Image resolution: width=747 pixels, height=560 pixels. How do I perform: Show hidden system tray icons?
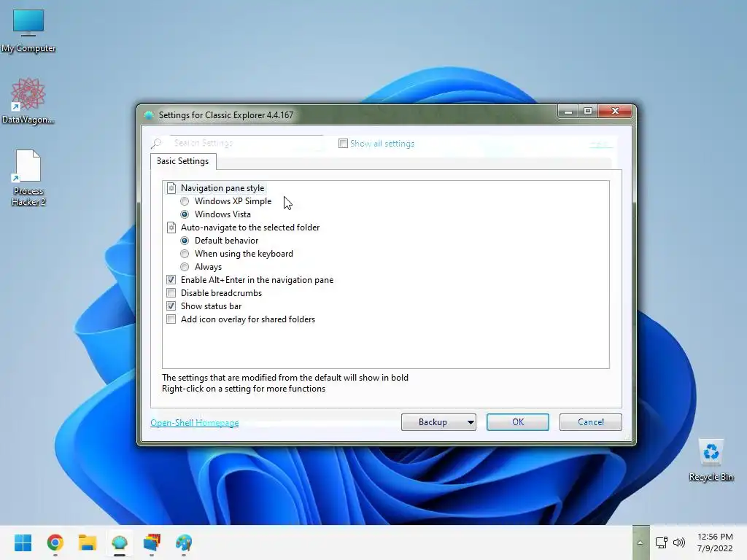pos(640,542)
